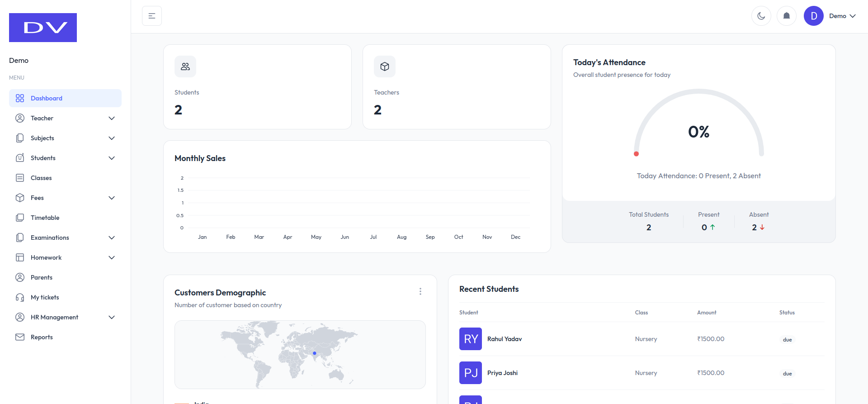The height and width of the screenshot is (404, 868).
Task: Click the Fees cube icon
Action: (x=20, y=198)
